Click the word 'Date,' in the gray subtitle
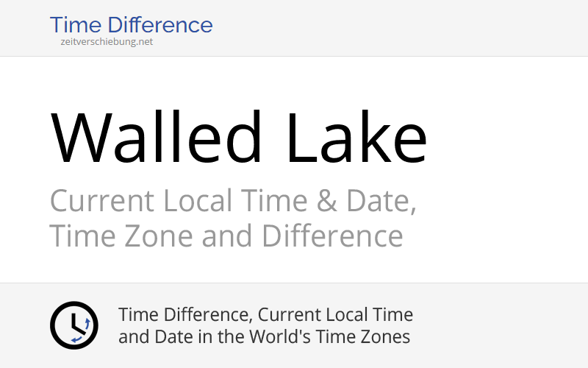The height and width of the screenshot is (368, 588). (x=381, y=201)
